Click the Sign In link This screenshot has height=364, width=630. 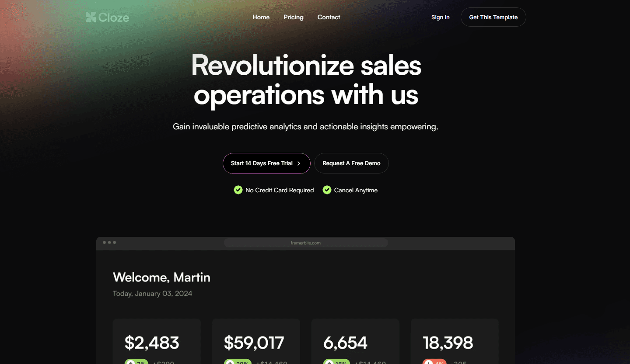click(441, 17)
